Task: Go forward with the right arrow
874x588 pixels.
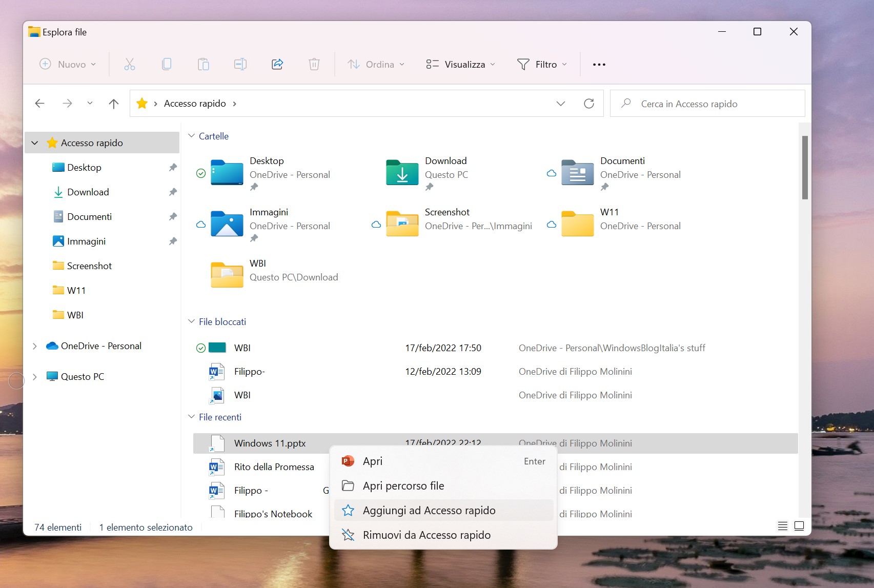Action: click(67, 104)
